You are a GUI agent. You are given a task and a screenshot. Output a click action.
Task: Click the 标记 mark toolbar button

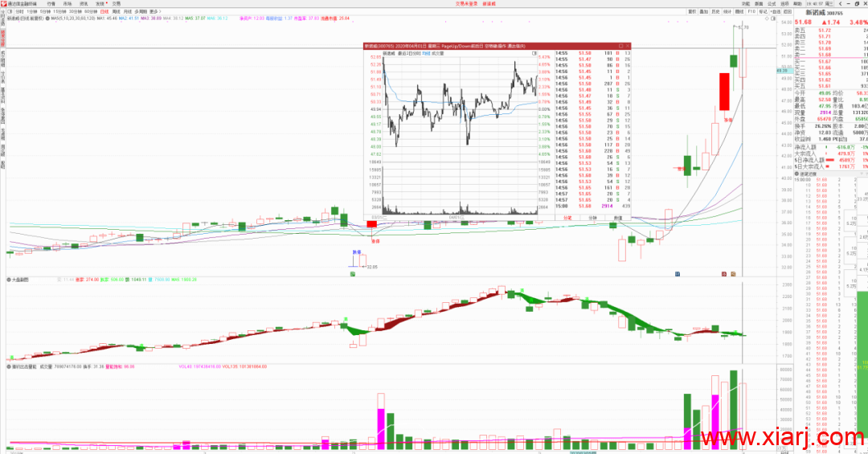(x=763, y=11)
